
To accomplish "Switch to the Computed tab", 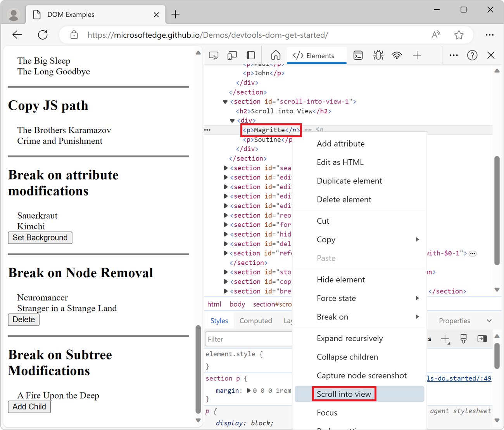I will tap(255, 321).
